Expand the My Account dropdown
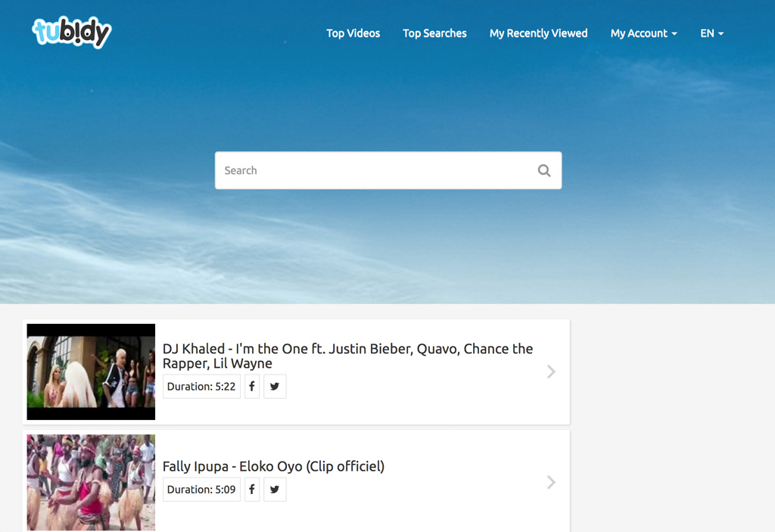Viewport: 775px width, 532px height. [x=643, y=33]
